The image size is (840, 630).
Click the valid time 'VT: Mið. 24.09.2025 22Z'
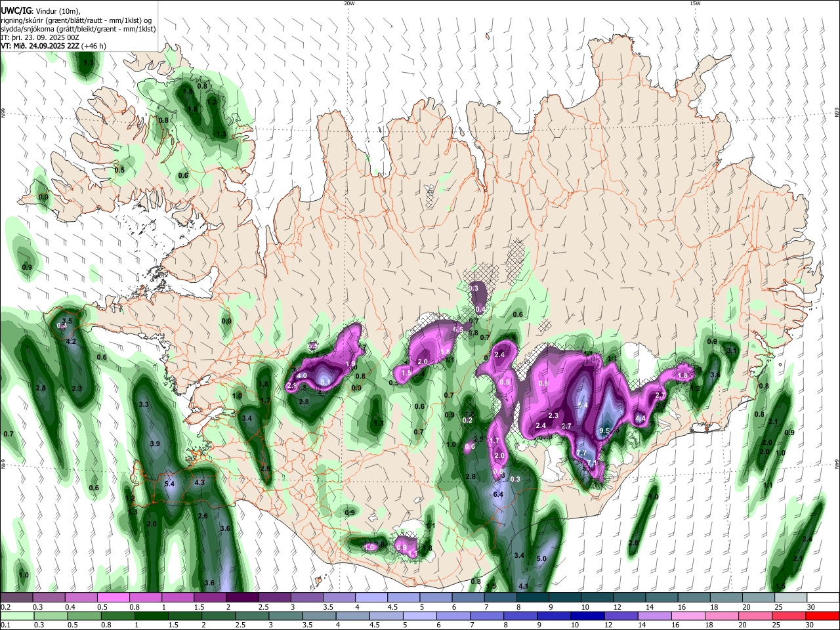coord(40,47)
